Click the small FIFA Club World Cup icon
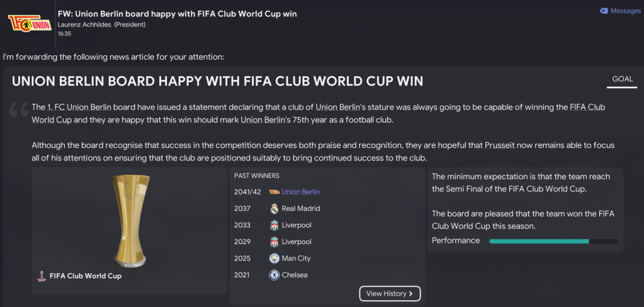 pyautogui.click(x=42, y=276)
